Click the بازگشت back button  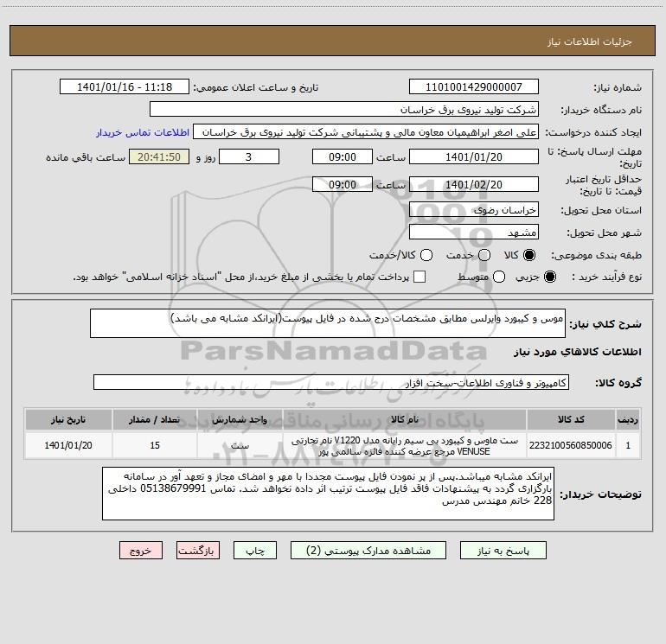(198, 551)
